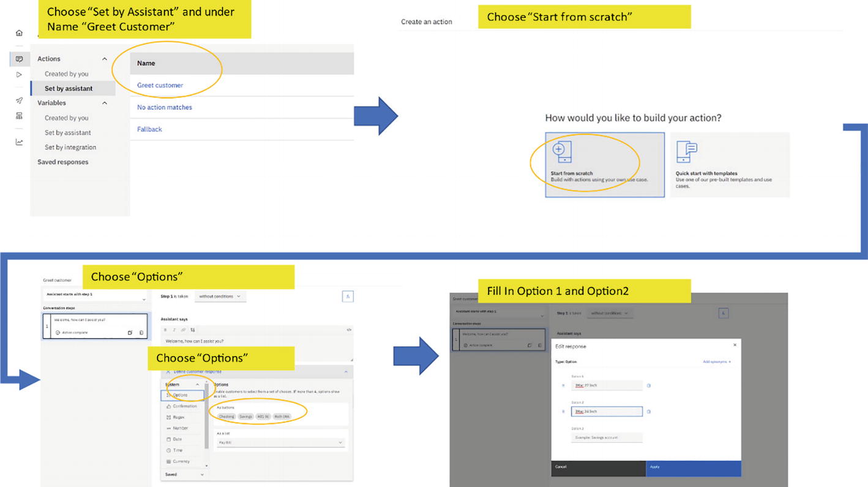Close the Edit response dialog with X
Image resolution: width=868 pixels, height=487 pixels.
[x=735, y=345]
